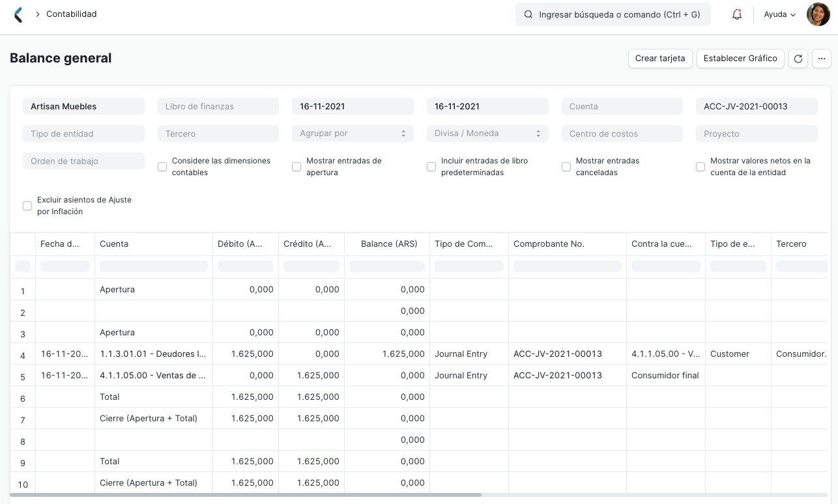This screenshot has height=504, width=838.
Task: Click the Tercero filter field
Action: [218, 133]
